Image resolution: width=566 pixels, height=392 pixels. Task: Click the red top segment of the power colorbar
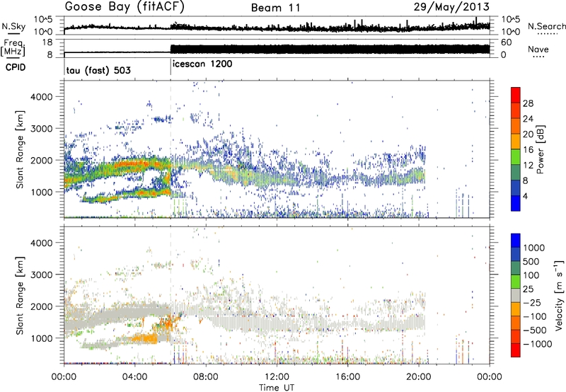(x=516, y=96)
